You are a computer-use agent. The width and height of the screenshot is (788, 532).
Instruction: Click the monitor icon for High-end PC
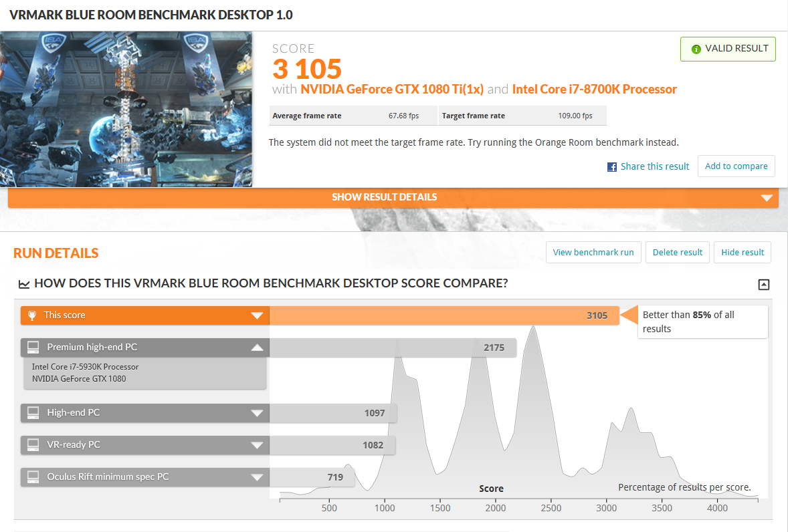coord(33,413)
